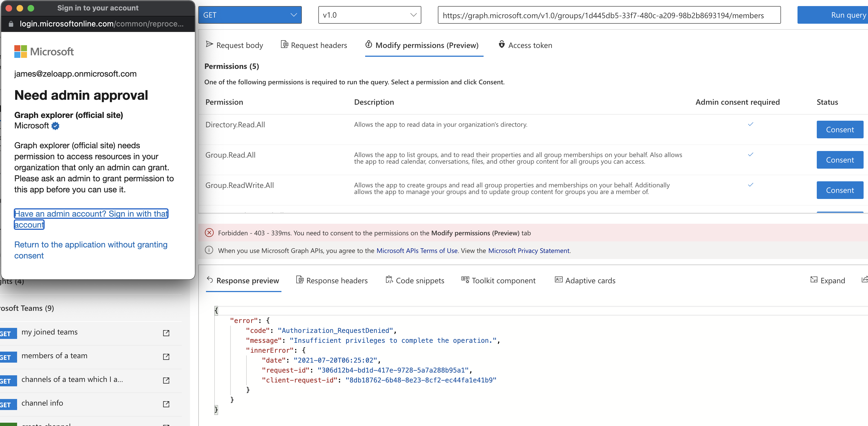Click the Adaptive cards icon

point(558,280)
